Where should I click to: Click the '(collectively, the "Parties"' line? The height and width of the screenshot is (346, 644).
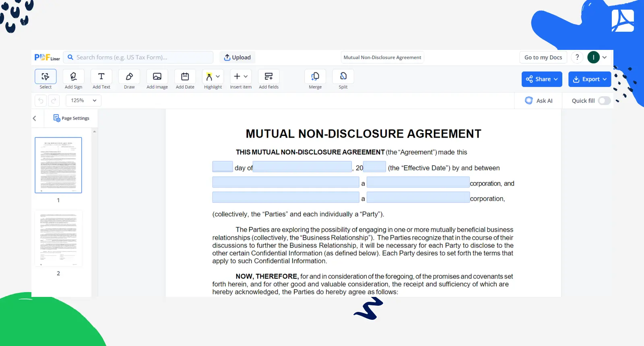click(x=298, y=214)
